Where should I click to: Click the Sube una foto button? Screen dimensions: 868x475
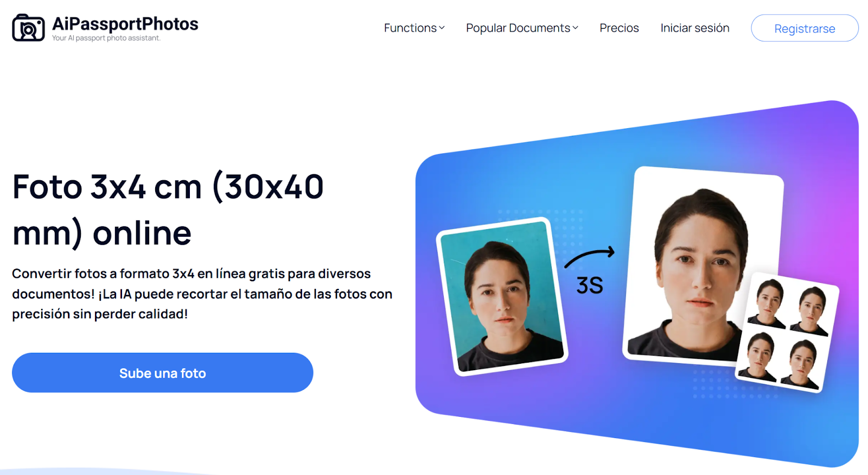coord(162,373)
